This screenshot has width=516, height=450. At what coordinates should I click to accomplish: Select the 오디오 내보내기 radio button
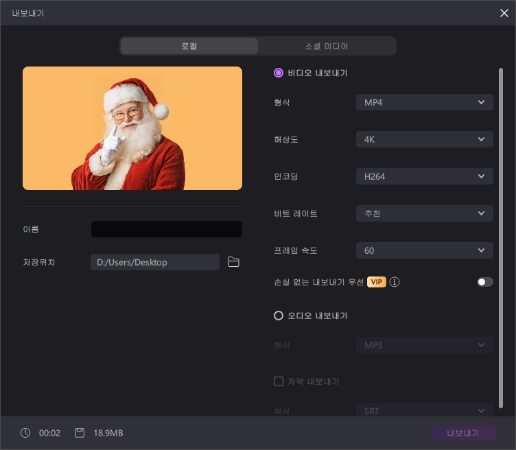click(278, 315)
